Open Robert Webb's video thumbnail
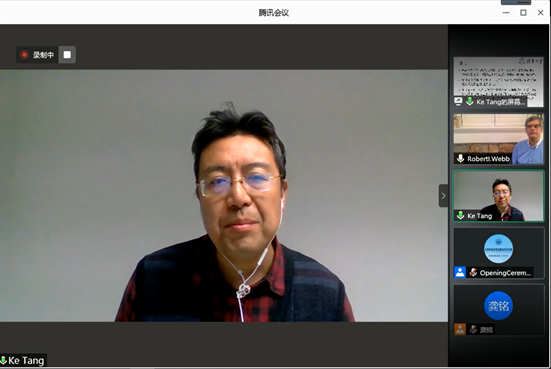The width and height of the screenshot is (551, 369). click(x=498, y=139)
